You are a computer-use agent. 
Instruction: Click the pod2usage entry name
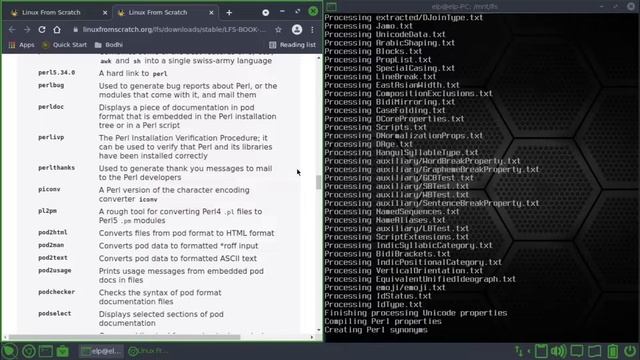[55, 271]
